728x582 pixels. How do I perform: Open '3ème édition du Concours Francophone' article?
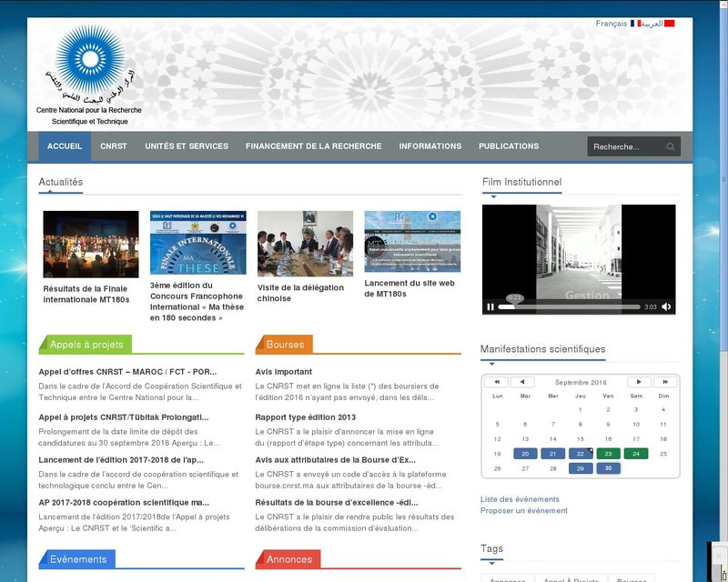(197, 302)
